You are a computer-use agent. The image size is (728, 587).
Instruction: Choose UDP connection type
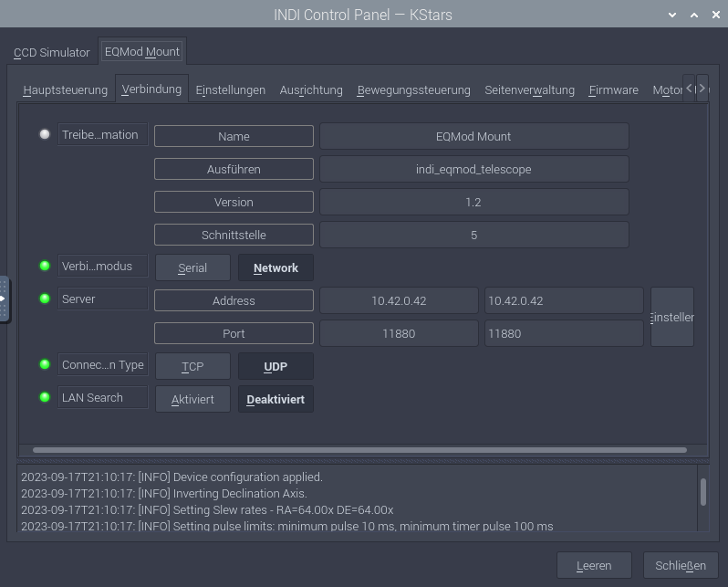click(276, 366)
